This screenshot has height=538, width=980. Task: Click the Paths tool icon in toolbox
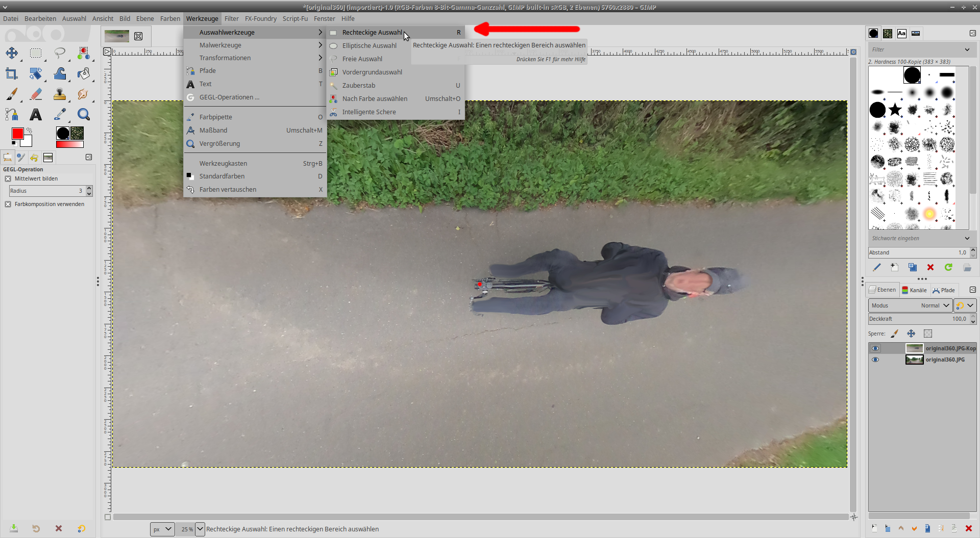pyautogui.click(x=11, y=115)
